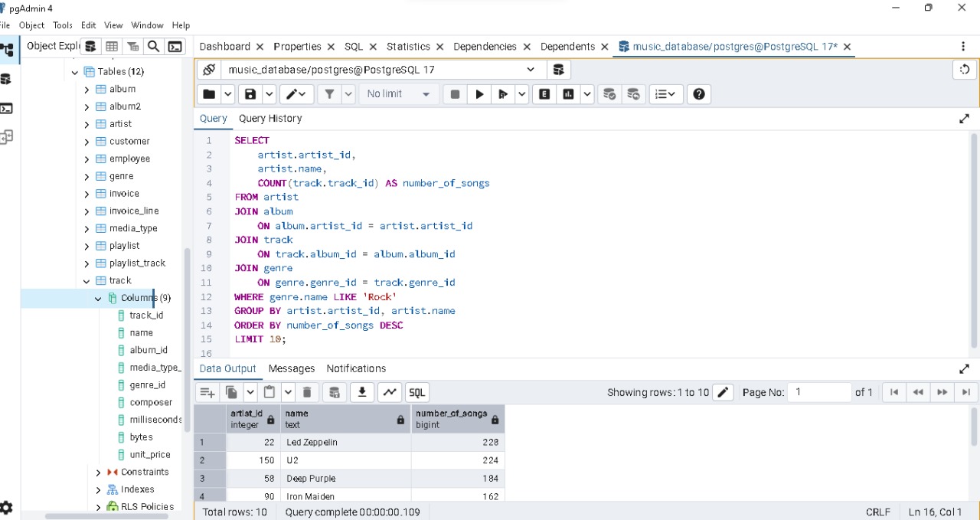Open the query help icon

698,94
